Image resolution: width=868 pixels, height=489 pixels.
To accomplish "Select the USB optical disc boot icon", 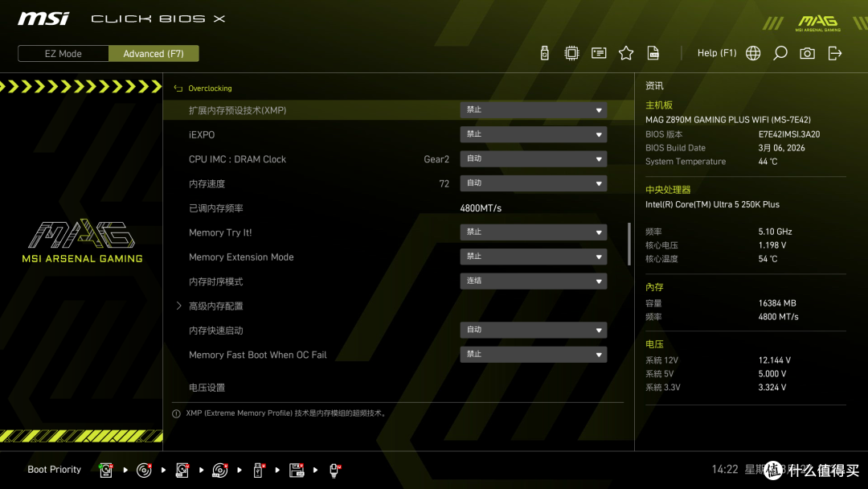I will tap(219, 471).
